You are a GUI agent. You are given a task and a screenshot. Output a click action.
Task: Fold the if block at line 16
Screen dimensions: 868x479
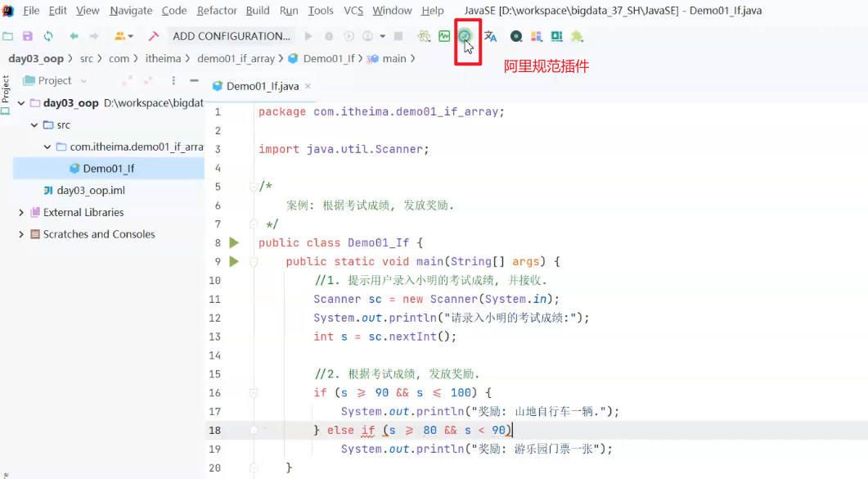253,392
